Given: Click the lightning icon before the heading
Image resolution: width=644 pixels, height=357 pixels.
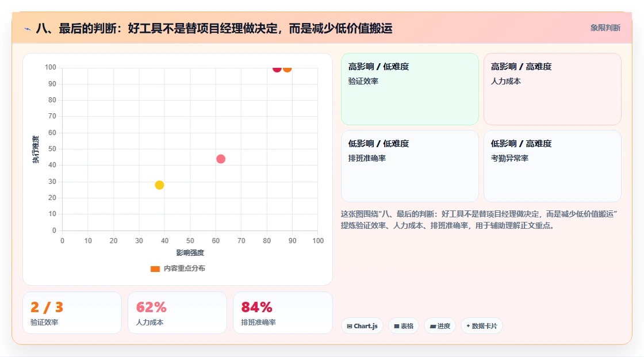Looking at the screenshot, I should 28,29.
